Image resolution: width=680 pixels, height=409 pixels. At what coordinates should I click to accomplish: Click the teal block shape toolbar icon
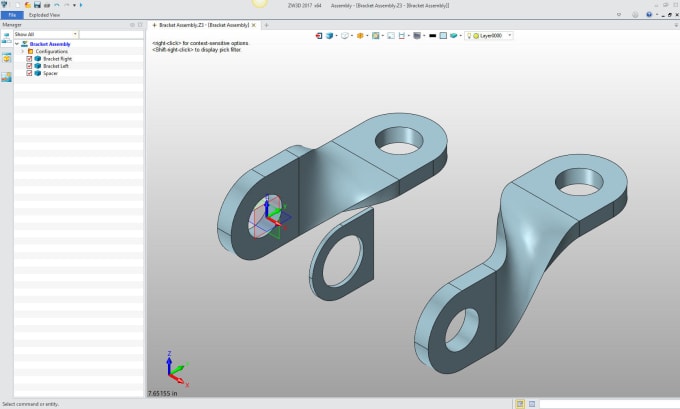point(454,36)
